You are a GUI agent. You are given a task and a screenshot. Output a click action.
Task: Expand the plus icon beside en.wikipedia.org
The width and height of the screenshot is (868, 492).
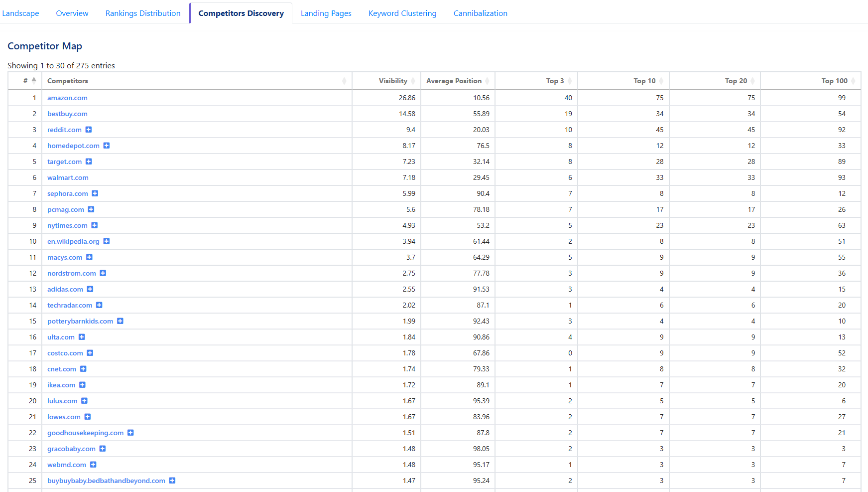pos(107,241)
